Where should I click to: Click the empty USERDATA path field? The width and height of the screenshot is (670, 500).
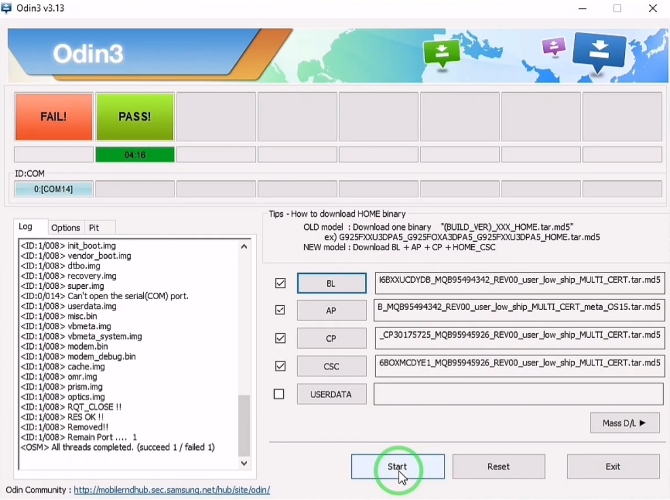518,394
